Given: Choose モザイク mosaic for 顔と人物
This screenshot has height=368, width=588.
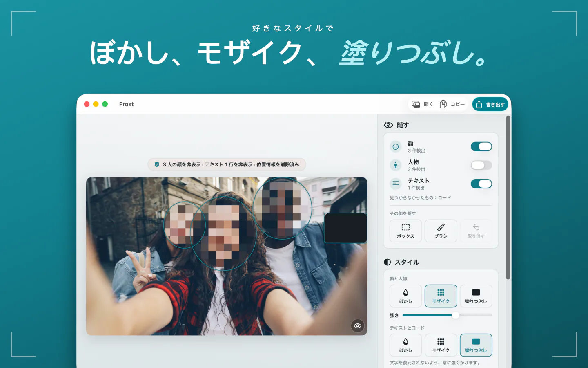Looking at the screenshot, I should [441, 296].
